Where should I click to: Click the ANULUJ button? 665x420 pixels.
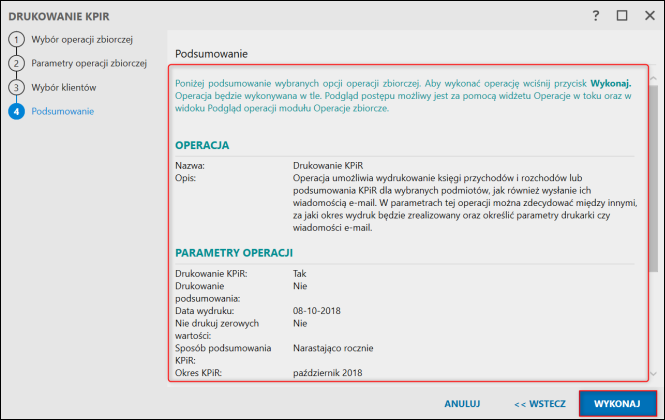click(462, 404)
